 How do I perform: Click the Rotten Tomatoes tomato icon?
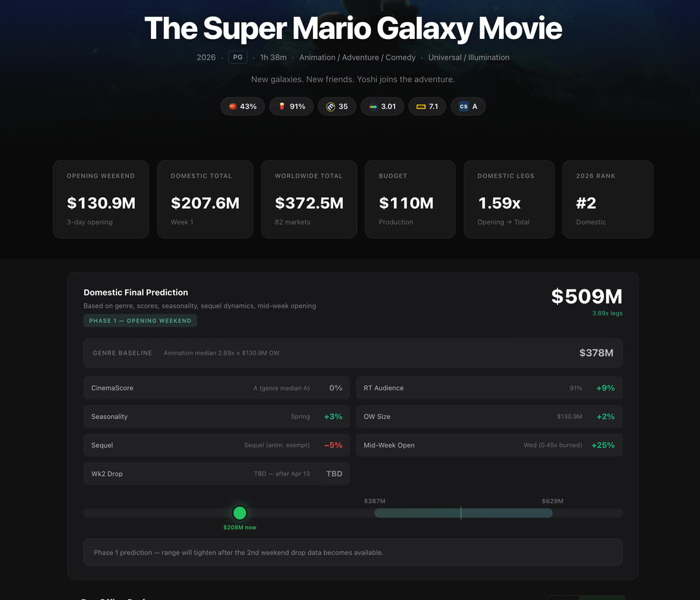233,106
